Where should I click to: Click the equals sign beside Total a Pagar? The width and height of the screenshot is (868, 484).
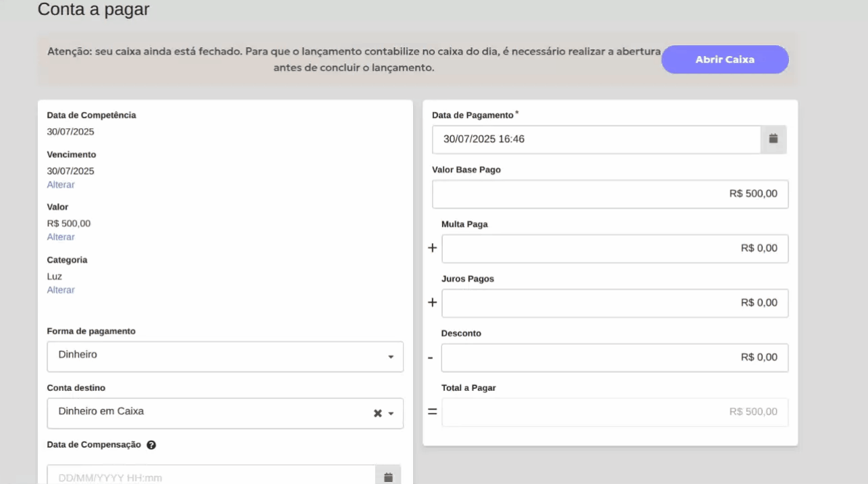coord(432,411)
